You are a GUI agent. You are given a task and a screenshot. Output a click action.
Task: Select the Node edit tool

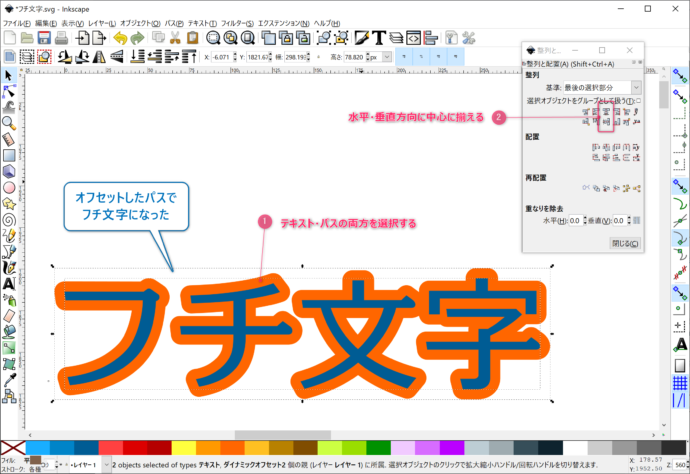click(x=8, y=92)
